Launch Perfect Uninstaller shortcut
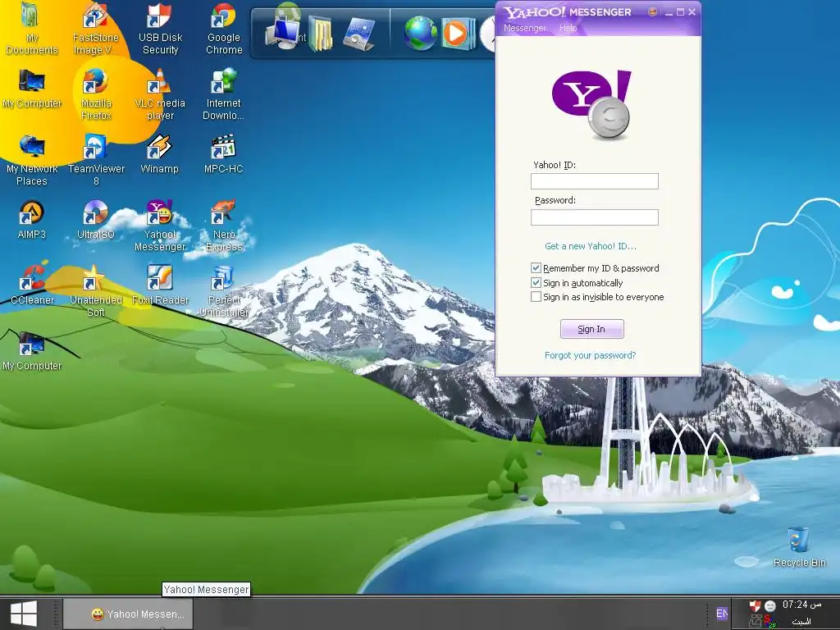The image size is (840, 630). pos(224,291)
